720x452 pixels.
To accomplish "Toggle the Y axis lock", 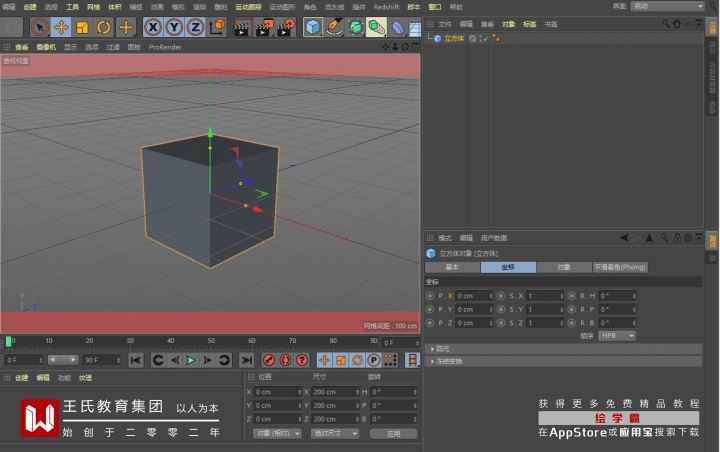I will 174,27.
